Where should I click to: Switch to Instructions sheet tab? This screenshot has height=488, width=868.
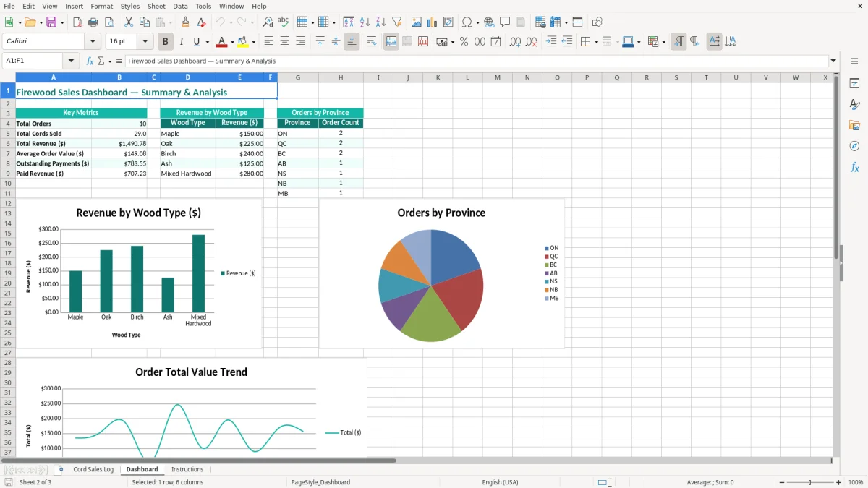point(187,469)
